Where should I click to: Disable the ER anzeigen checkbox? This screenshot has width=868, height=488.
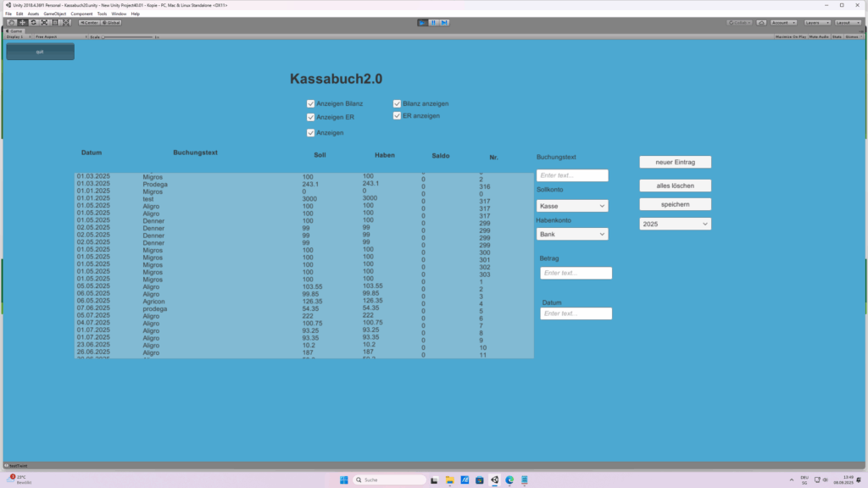[397, 116]
